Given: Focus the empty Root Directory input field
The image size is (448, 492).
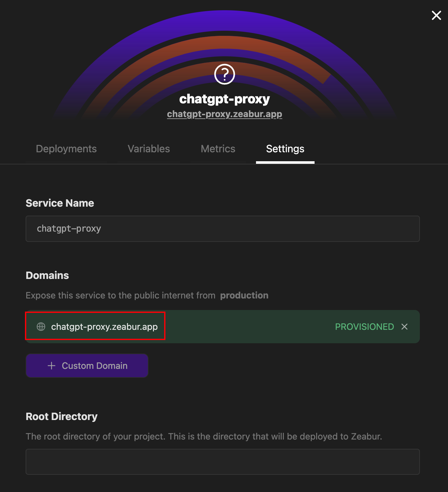Looking at the screenshot, I should 223,462.
